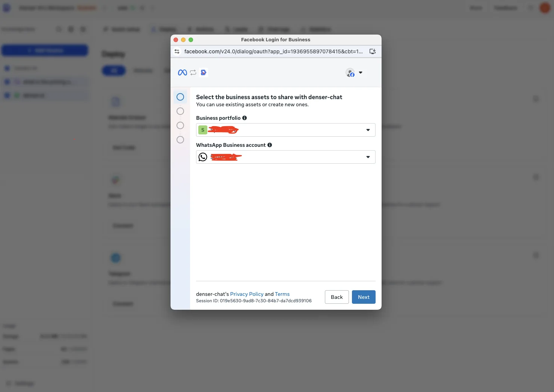
Task: Select the first active step circle in wizard
Action: click(180, 97)
